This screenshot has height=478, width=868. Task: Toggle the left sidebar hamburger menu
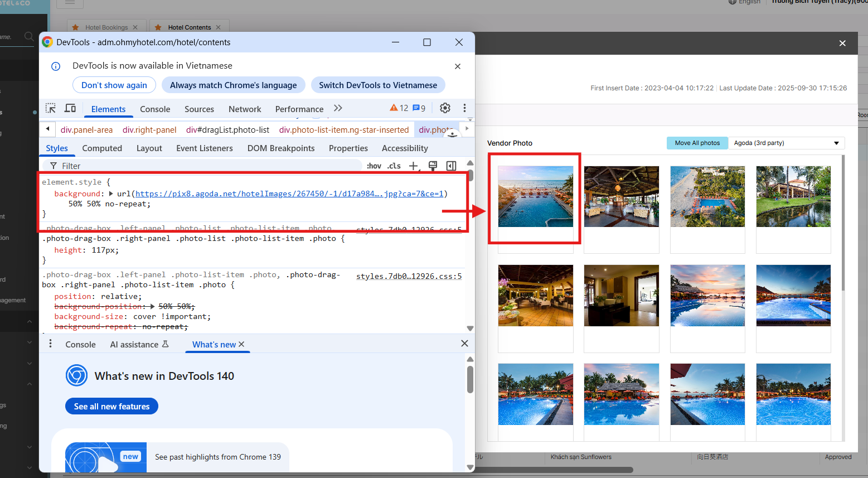[x=70, y=3]
